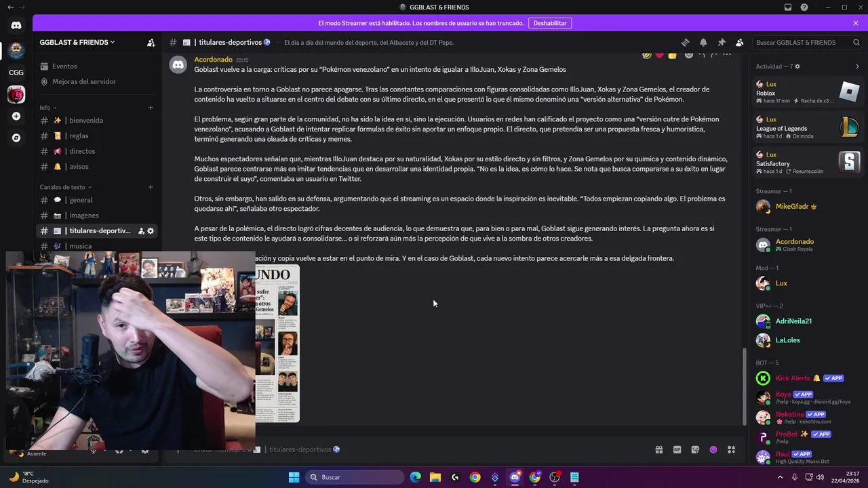The height and width of the screenshot is (488, 868).
Task: Expand the Actividad panel chevron
Action: point(857,66)
